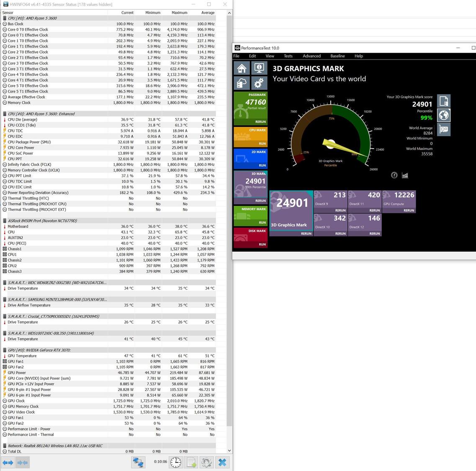Image resolution: width=476 pixels, height=471 pixels.
Task: Select CPU Package Power (SMU) row
Action: coord(109,142)
